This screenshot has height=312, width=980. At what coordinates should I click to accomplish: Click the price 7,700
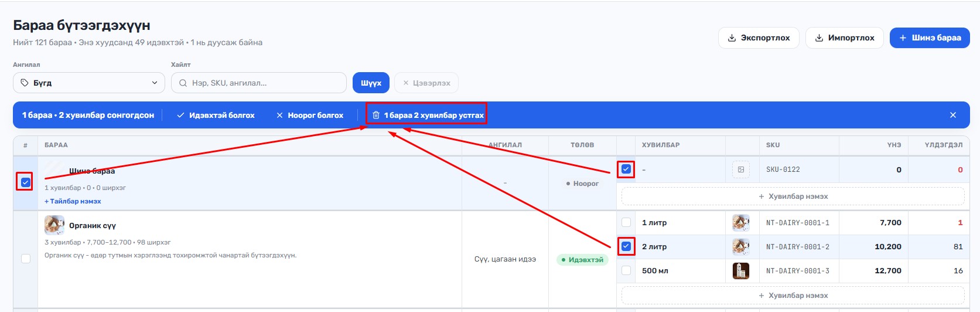point(890,223)
